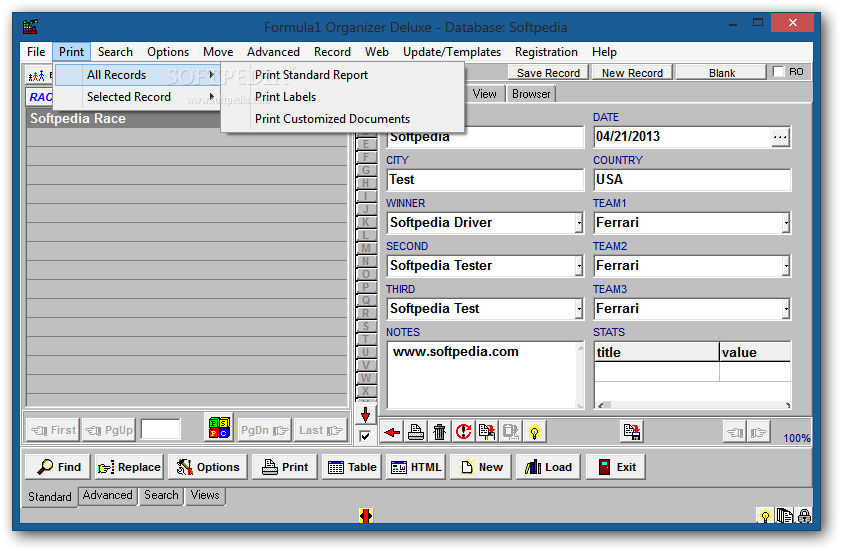Click the red left arrow toolbar icon

tap(392, 432)
